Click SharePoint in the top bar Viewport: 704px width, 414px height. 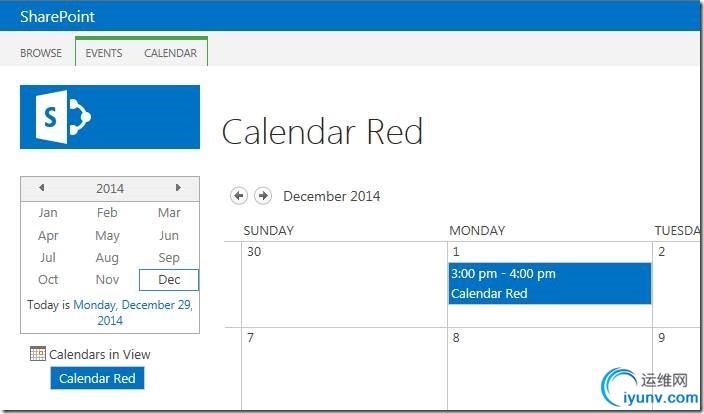52,16
